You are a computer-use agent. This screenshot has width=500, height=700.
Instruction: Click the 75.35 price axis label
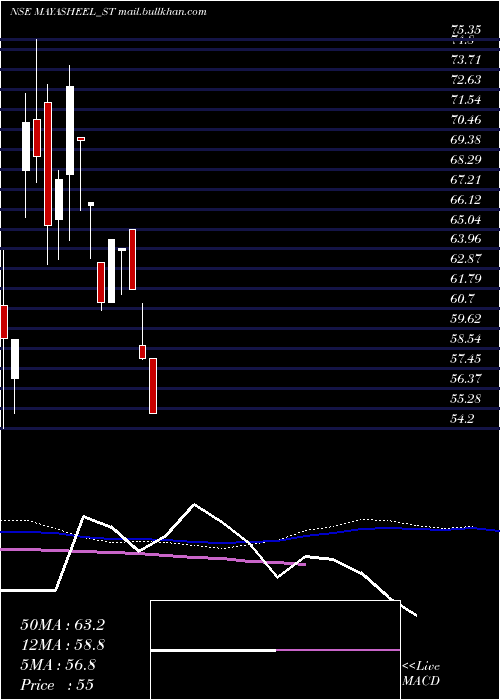point(466,30)
